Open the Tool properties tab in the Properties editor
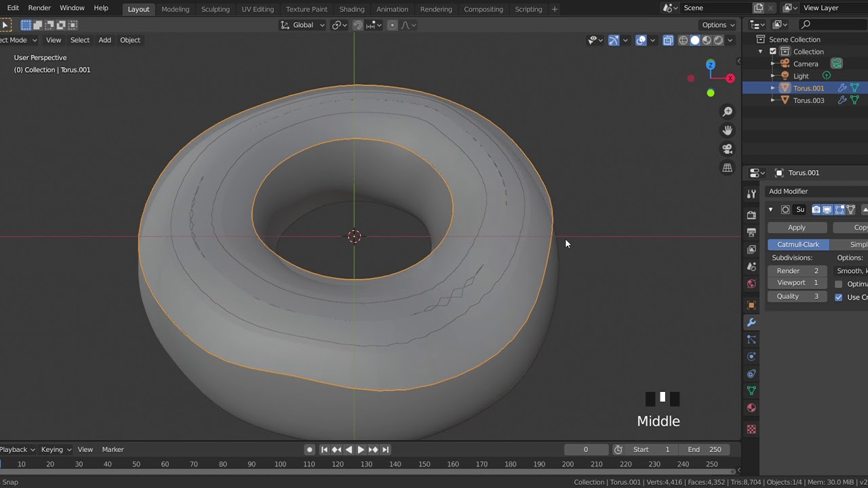Viewport: 868px width, 488px height. (x=751, y=194)
